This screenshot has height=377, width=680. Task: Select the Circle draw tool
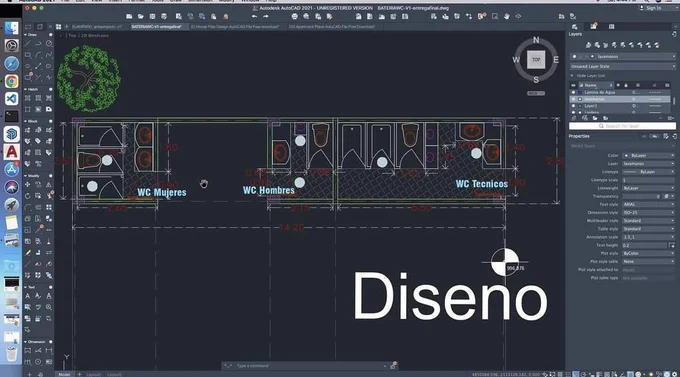pyautogui.click(x=49, y=44)
